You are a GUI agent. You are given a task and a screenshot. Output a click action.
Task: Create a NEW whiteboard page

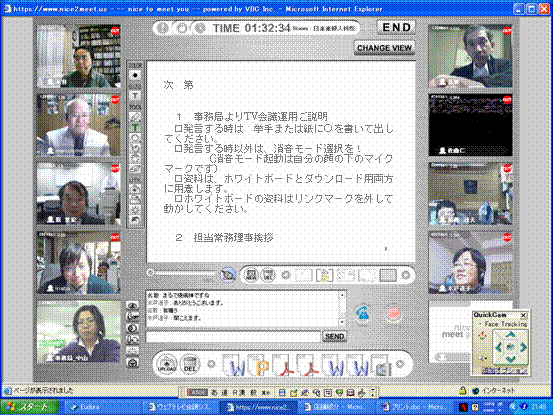pos(251,275)
